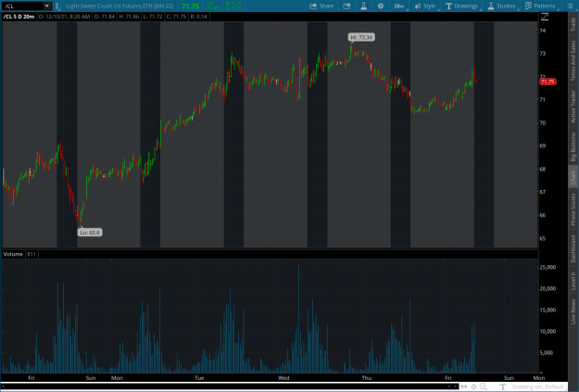Image resolution: width=579 pixels, height=392 pixels.
Task: Open the /CL symbol dropdown arrow
Action: 47,6
